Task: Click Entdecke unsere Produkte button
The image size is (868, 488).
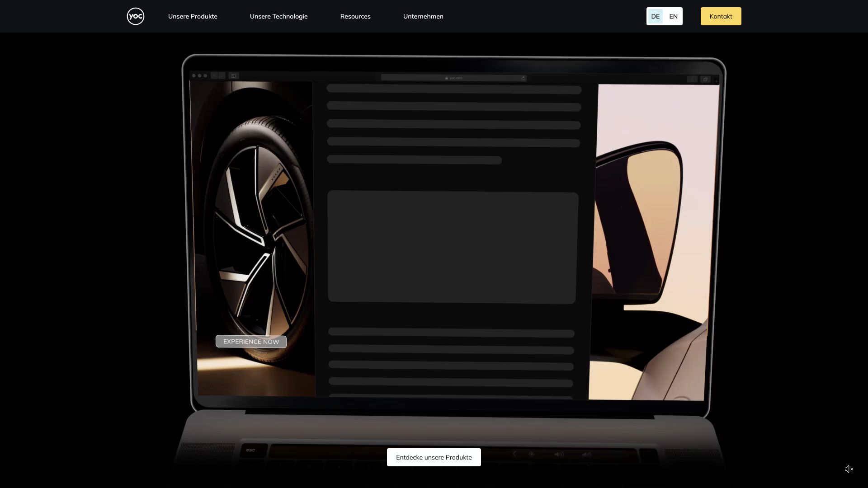Action: tap(434, 457)
